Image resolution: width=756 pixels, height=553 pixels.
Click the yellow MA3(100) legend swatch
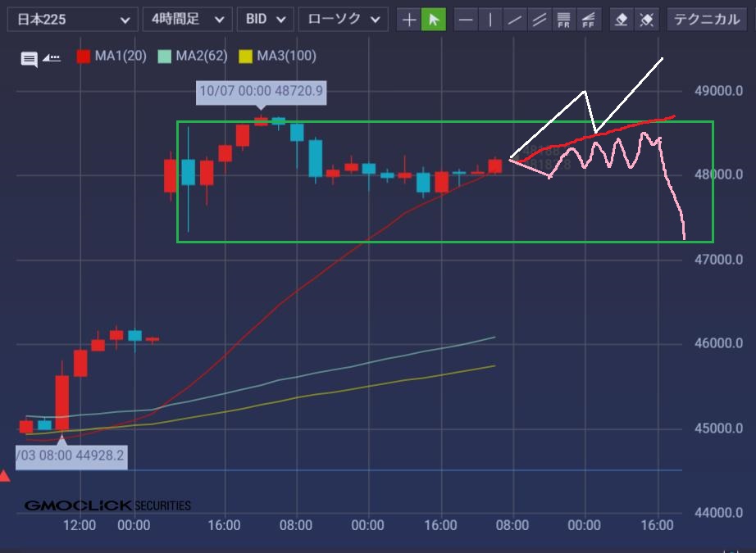245,57
